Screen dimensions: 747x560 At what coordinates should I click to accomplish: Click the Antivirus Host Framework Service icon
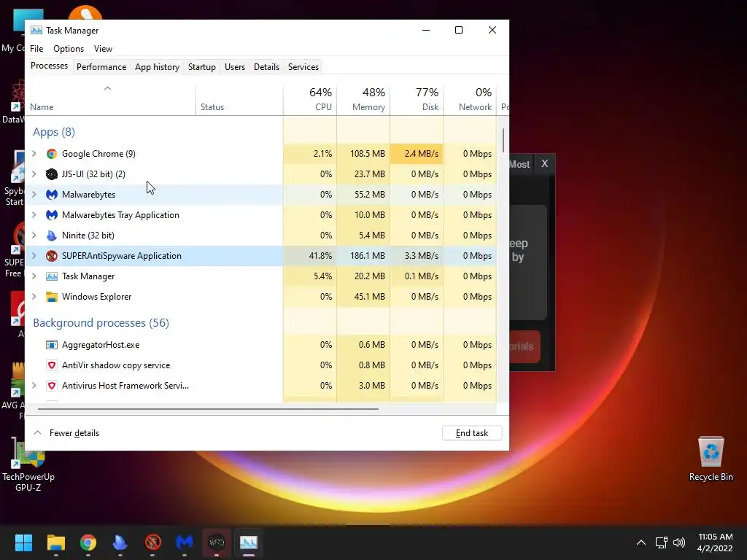pyautogui.click(x=52, y=386)
